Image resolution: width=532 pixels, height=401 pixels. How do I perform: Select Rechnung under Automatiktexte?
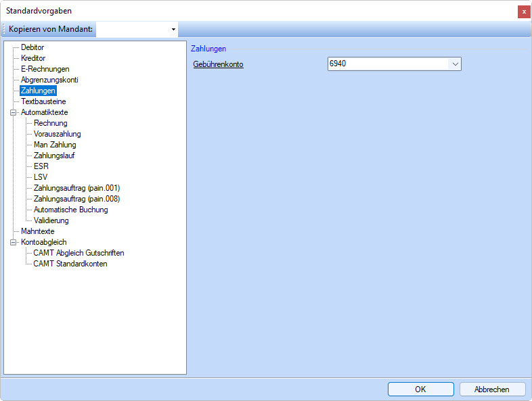click(51, 123)
